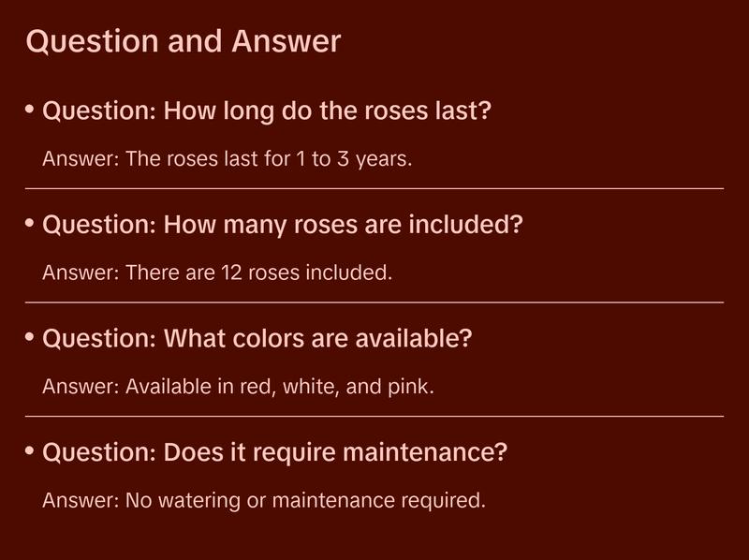
Task: Click the bullet beside the roses last question
Action: [30, 111]
